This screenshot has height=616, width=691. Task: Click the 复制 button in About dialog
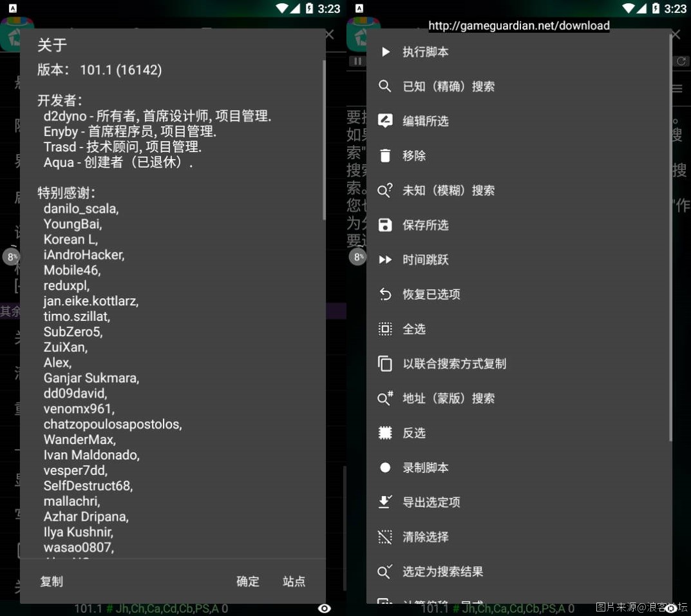pos(52,581)
